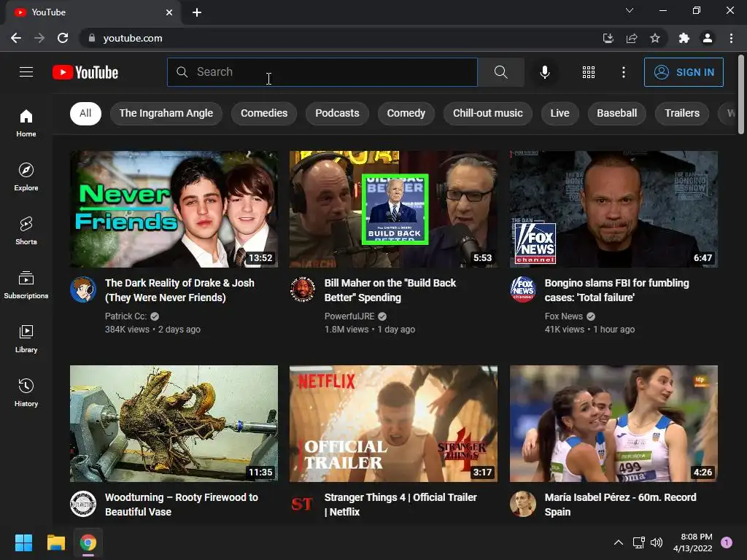The height and width of the screenshot is (560, 747).
Task: Play the Netflix Official Trailer thumbnail
Action: coord(393,424)
